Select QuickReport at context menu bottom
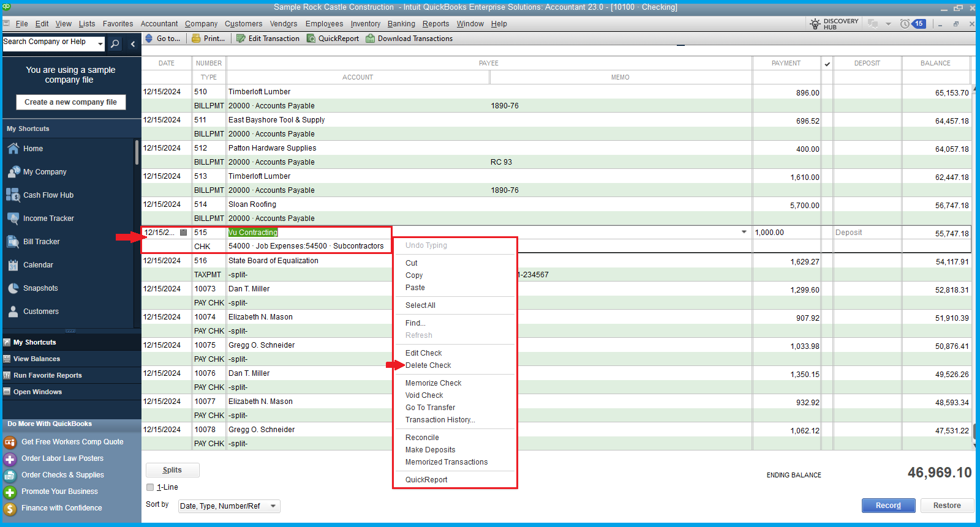 coord(426,480)
